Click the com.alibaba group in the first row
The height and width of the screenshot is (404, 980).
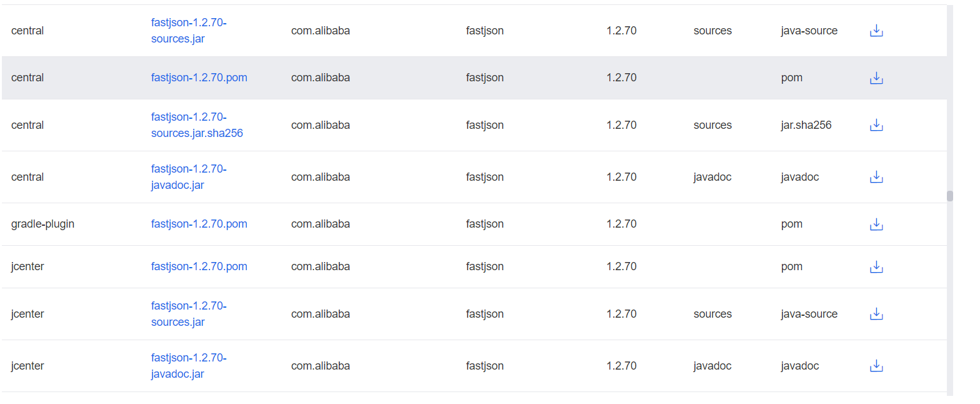(320, 30)
